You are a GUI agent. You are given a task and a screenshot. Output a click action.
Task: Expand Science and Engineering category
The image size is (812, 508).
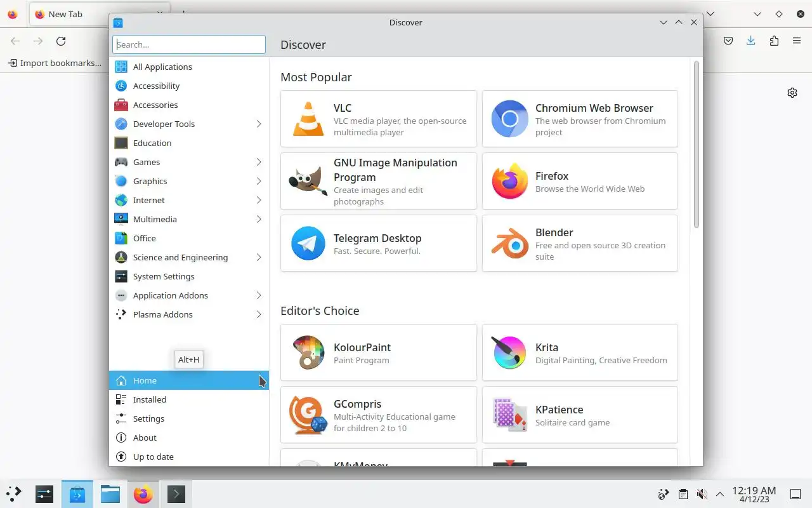pyautogui.click(x=259, y=257)
